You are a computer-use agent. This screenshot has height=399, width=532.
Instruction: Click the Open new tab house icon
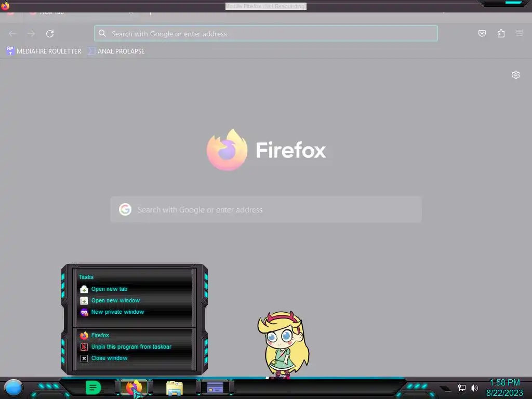84,289
